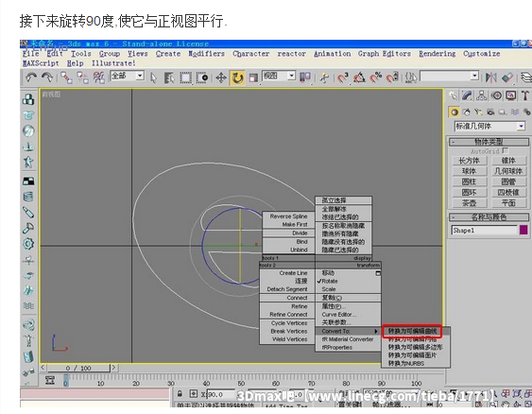This screenshot has width=532, height=414.
Task: Select the Geometry create category icon
Action: [x=454, y=112]
